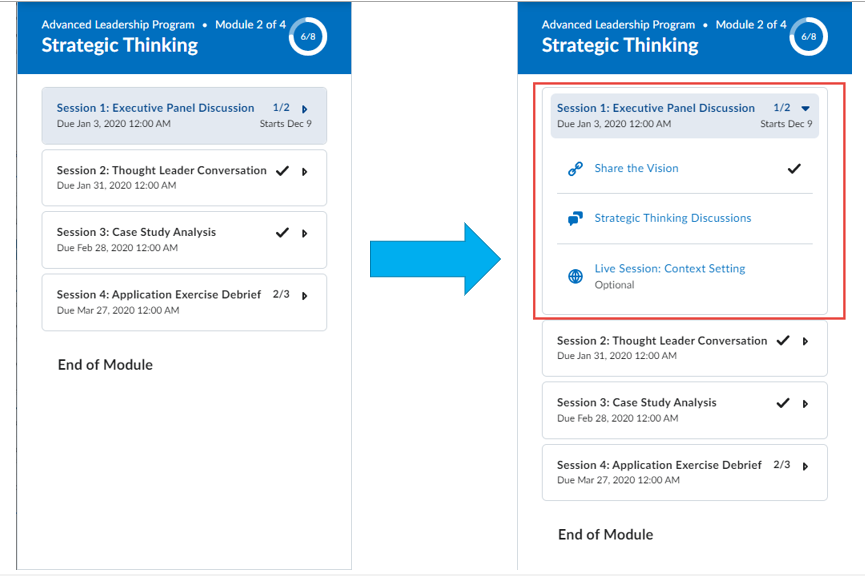
Task: Select Session 2: Thought Leader Conversation in left panel
Action: [161, 171]
